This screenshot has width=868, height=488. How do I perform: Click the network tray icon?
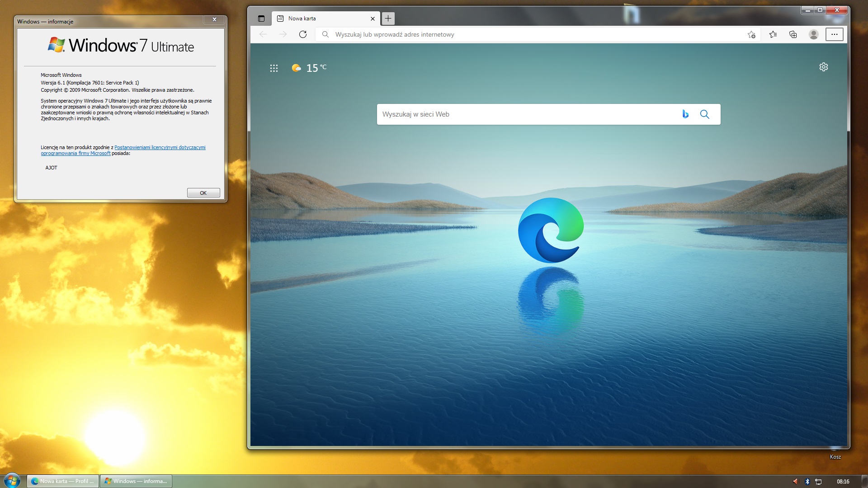point(818,482)
